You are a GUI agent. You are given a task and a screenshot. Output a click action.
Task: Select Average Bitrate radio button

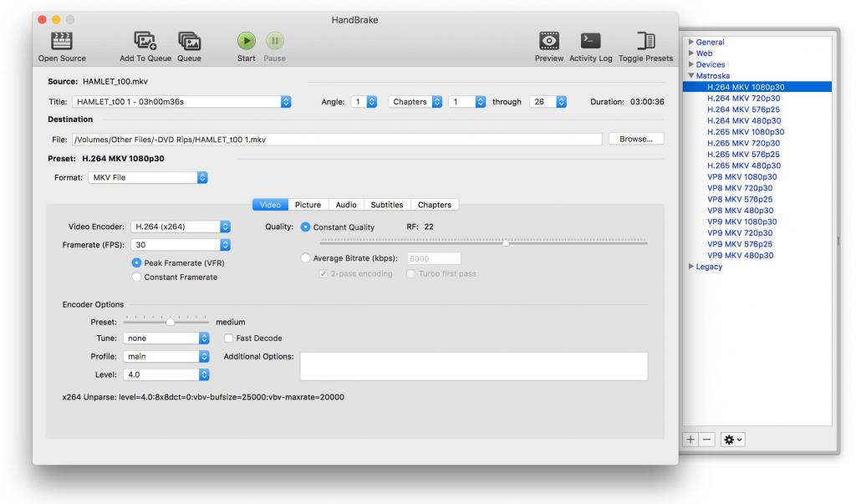(x=306, y=257)
